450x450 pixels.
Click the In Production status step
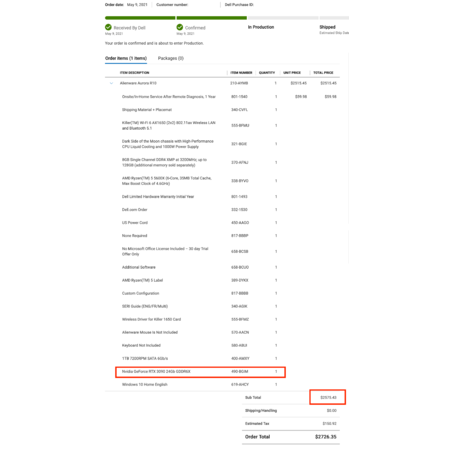tap(261, 27)
